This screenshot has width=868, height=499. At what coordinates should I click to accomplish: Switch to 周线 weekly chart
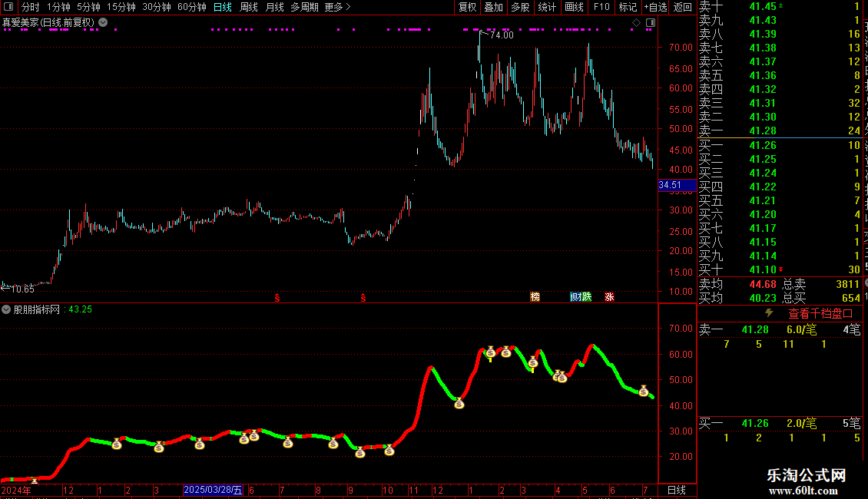pos(249,7)
